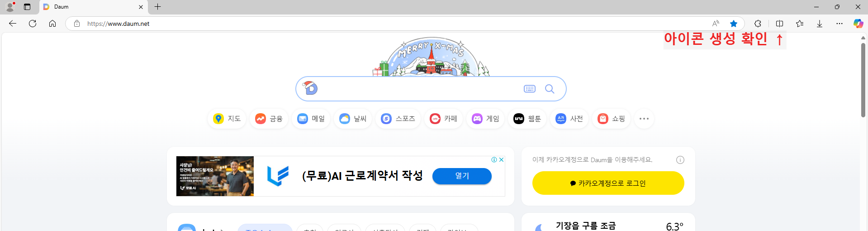868x231 pixels.
Task: Click the search magnifier button
Action: click(x=550, y=89)
